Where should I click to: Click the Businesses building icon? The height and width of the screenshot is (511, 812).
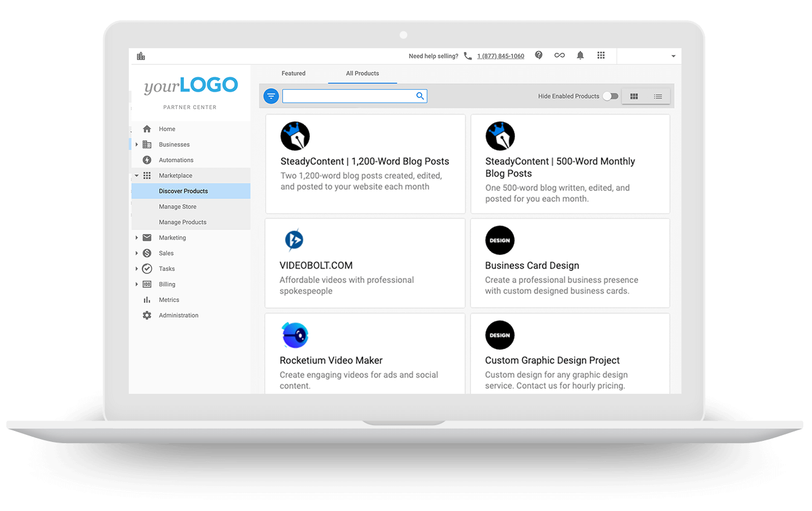point(147,144)
